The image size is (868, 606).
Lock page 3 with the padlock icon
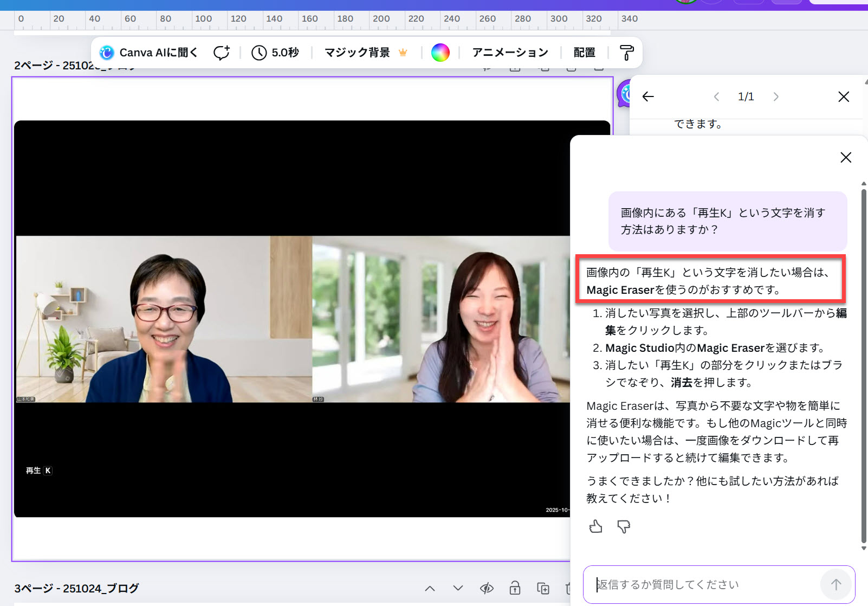[515, 588]
